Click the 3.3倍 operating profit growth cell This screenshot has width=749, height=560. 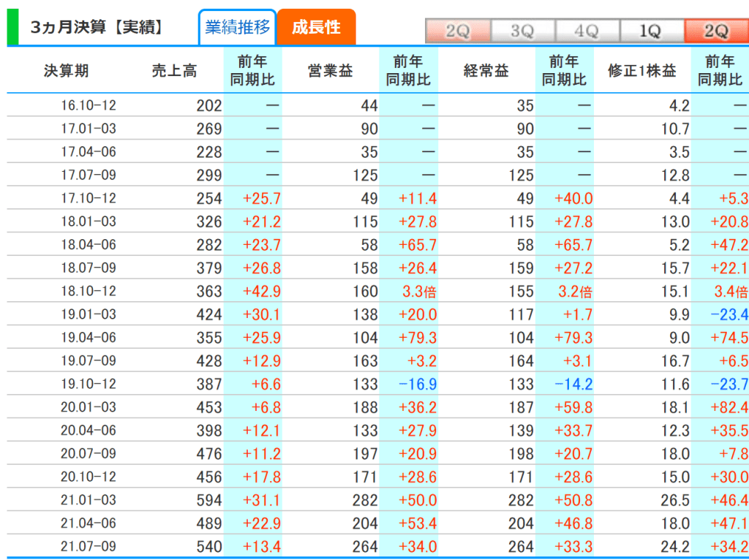419,292
